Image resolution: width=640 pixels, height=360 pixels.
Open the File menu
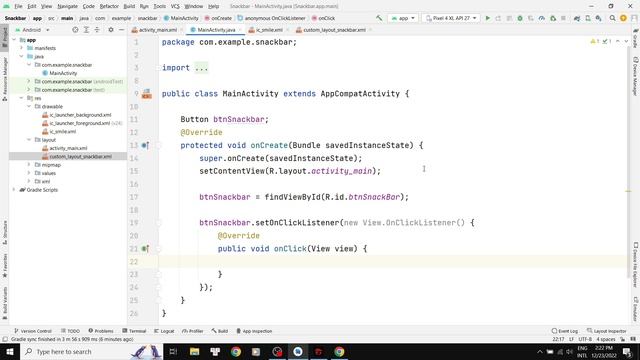[18, 6]
